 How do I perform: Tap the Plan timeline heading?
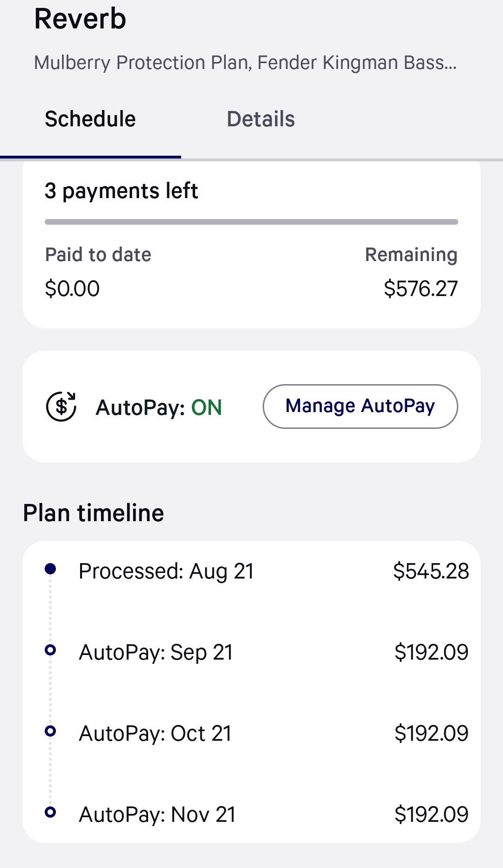(x=94, y=513)
